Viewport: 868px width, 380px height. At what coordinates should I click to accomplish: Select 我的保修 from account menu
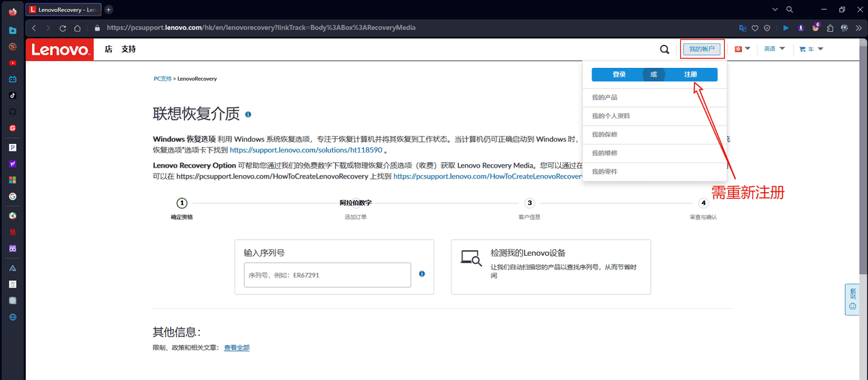point(654,134)
